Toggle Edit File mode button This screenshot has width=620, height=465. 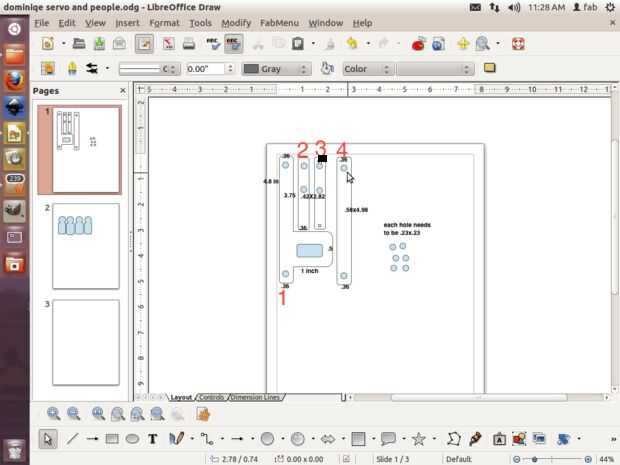[x=144, y=43]
